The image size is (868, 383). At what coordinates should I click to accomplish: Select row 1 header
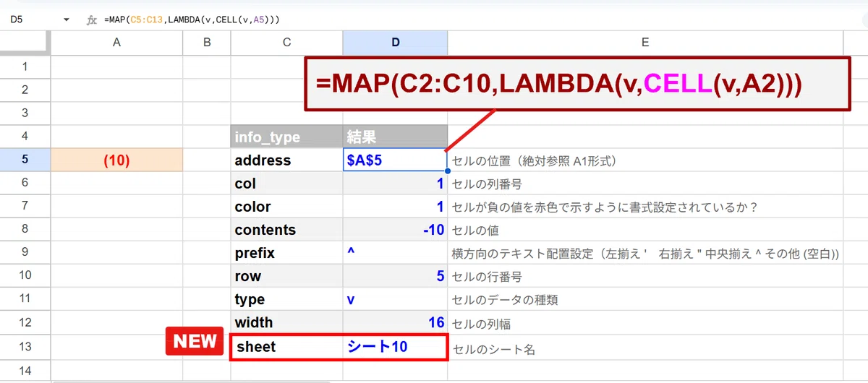pos(25,66)
